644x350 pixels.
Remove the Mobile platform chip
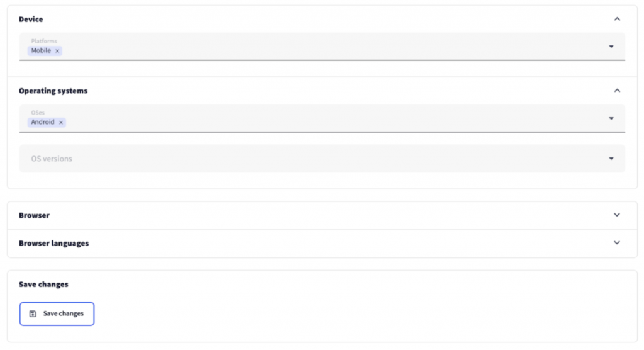[57, 51]
